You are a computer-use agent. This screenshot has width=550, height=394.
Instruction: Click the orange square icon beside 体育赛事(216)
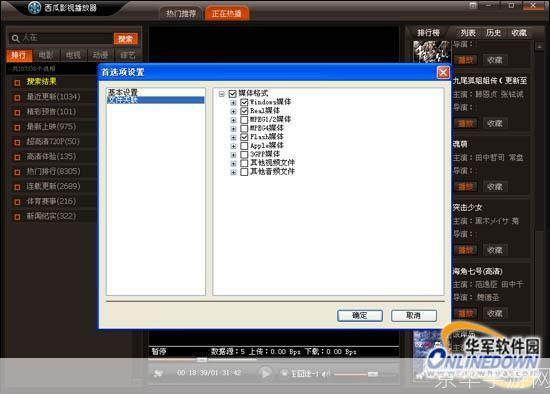click(x=17, y=202)
